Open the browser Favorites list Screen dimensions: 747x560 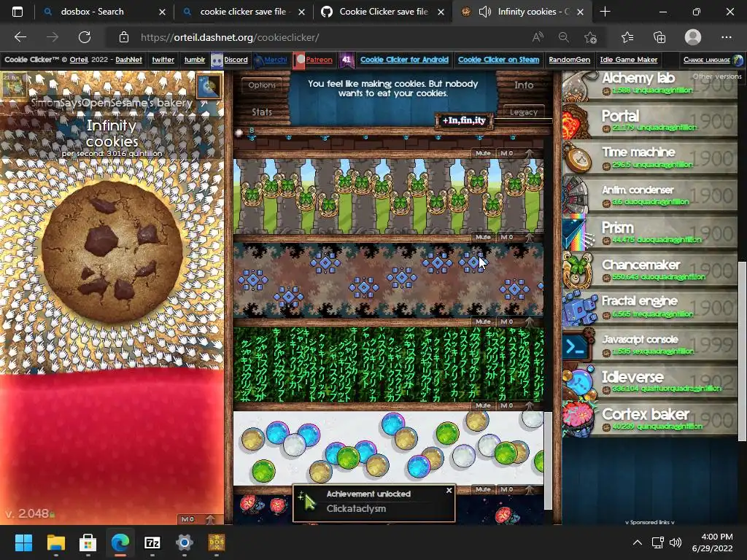(x=627, y=37)
